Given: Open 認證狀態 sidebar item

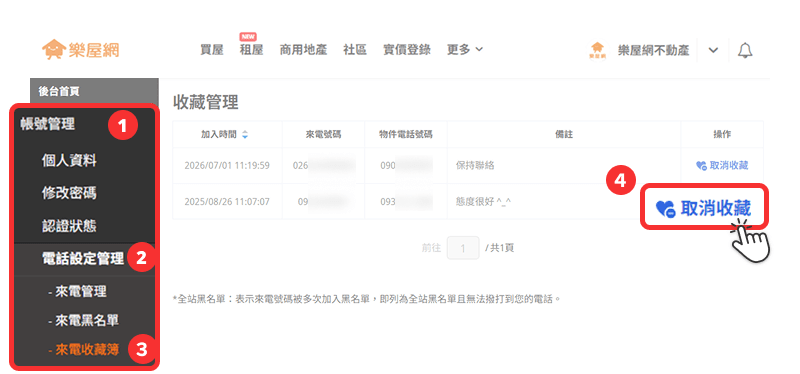Looking at the screenshot, I should point(69,226).
